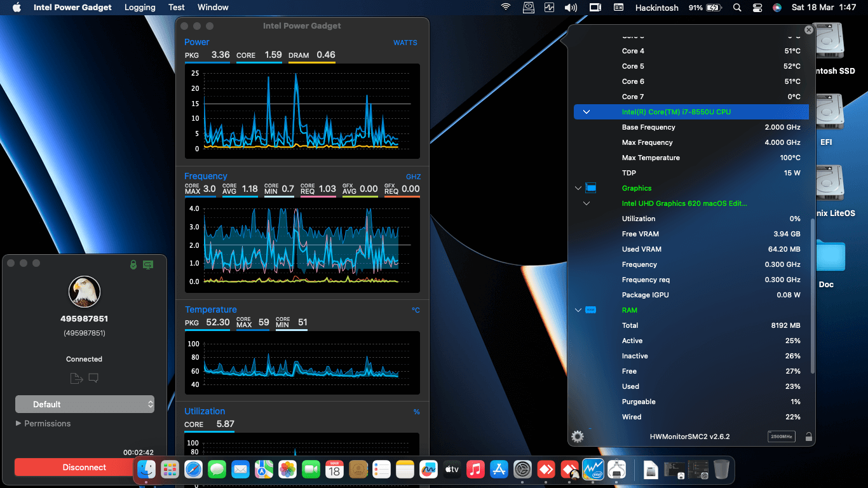Screen dimensions: 868x488
Task: Open Wi-Fi status in the menu bar
Action: click(506, 8)
